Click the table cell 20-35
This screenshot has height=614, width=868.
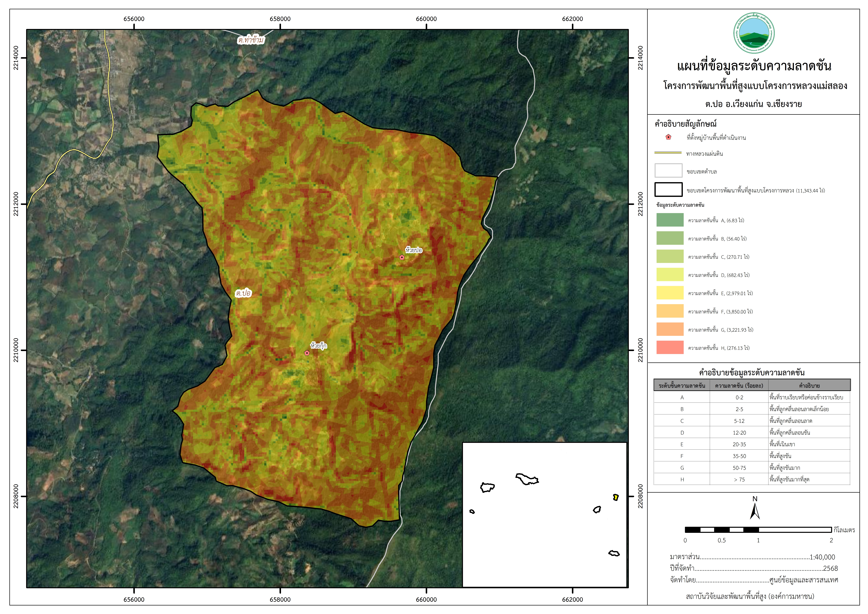pos(739,444)
